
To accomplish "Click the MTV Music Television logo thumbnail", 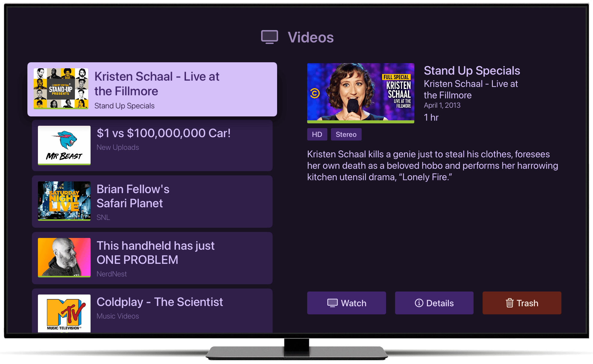I will (64, 313).
